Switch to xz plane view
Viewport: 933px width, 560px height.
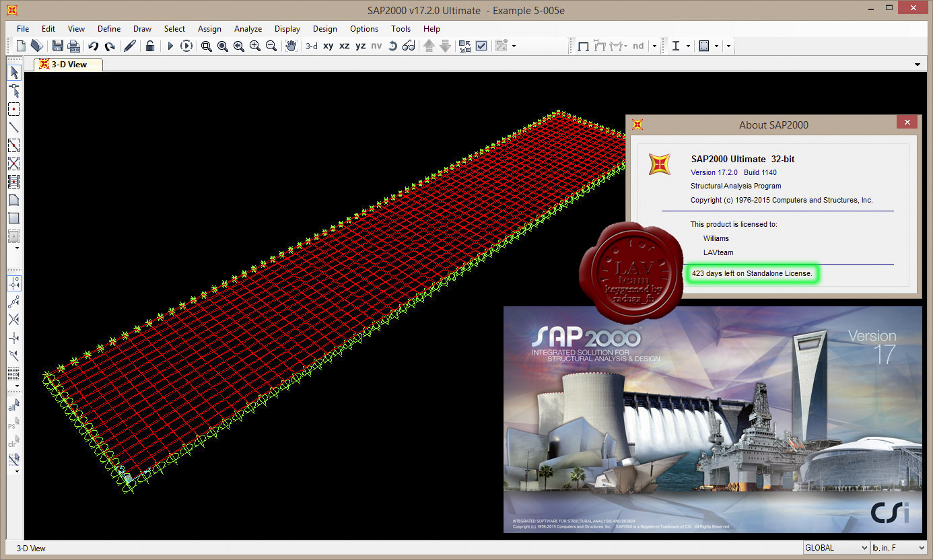pyautogui.click(x=345, y=46)
